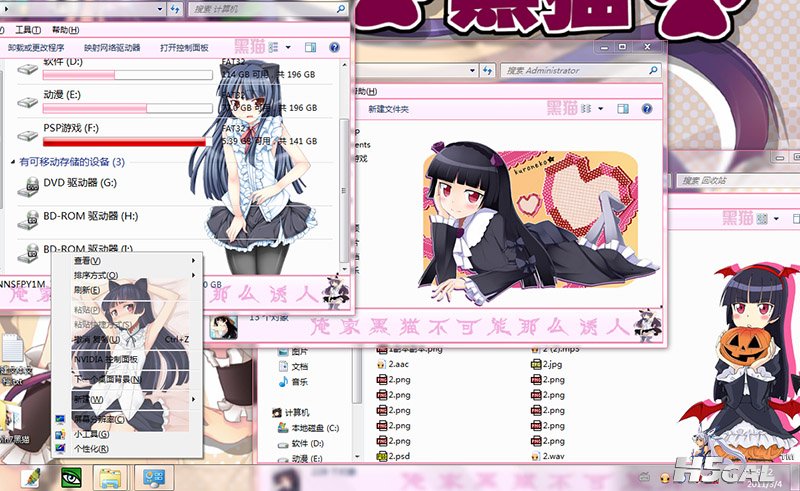Expand the 新建(W) submenu arrow
Screen dimensions: 800x491
tap(193, 399)
